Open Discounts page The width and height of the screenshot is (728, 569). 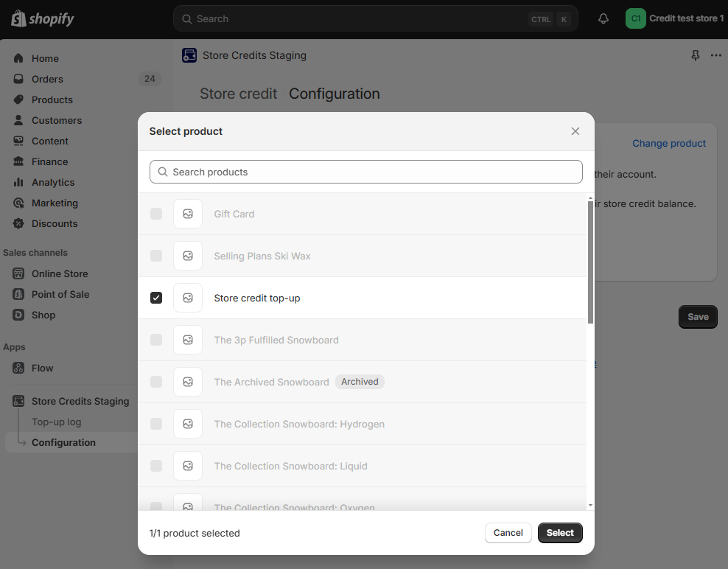coord(55,224)
